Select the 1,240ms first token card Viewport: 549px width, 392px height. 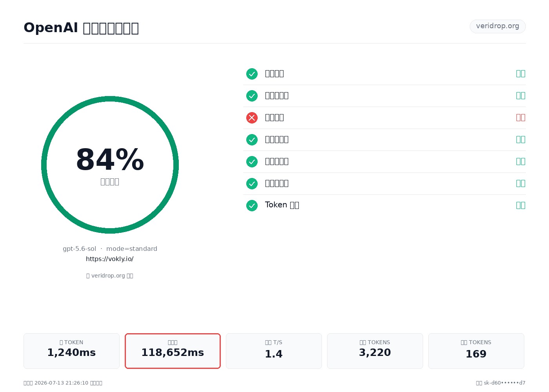tap(71, 351)
